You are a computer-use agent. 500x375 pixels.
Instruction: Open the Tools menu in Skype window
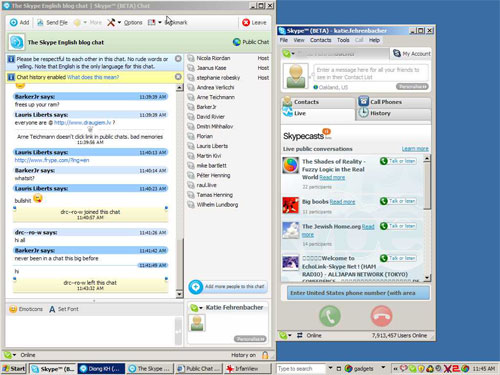coord(343,40)
